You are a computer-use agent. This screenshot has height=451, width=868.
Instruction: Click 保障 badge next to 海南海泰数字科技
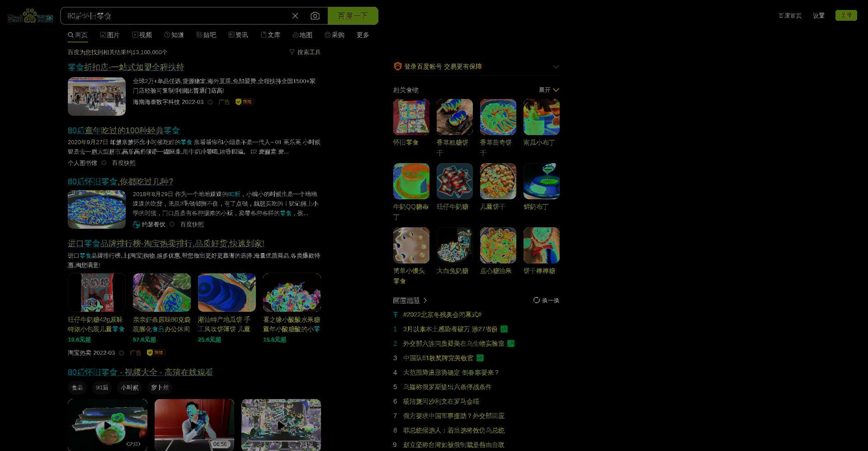click(245, 102)
